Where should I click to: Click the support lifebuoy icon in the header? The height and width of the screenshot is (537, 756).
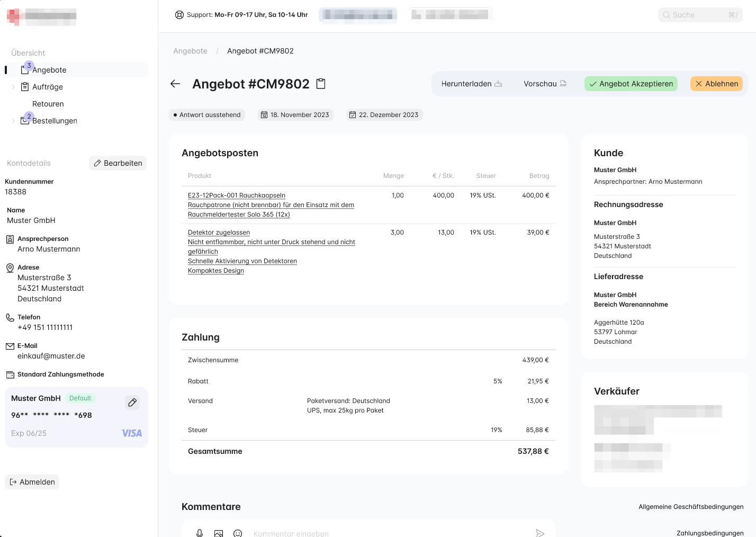pos(179,15)
